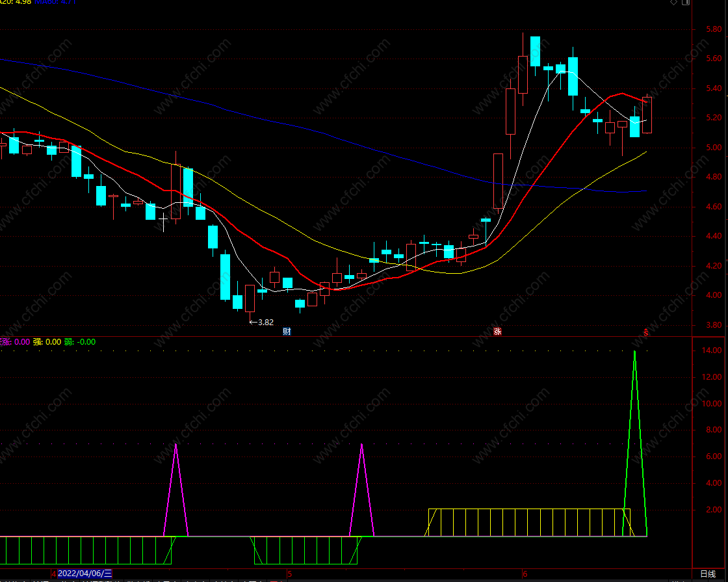Click the 6.00 indicator axis label

point(714,456)
